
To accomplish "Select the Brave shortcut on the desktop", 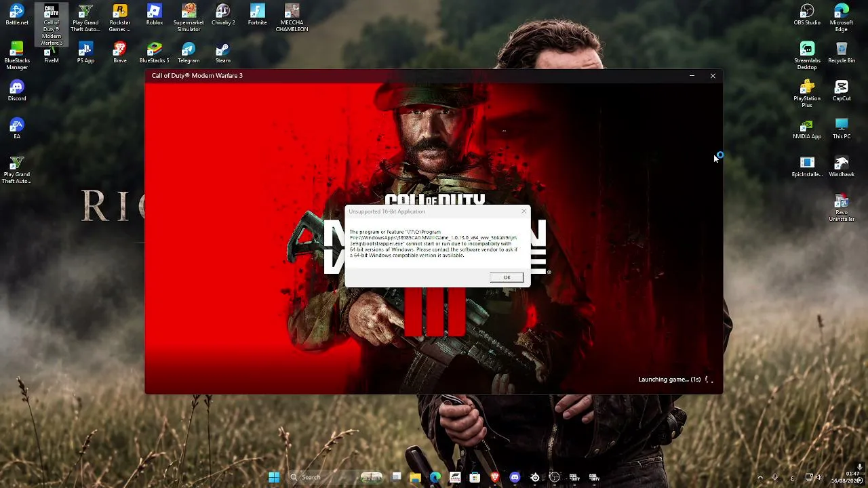I will pos(120,53).
